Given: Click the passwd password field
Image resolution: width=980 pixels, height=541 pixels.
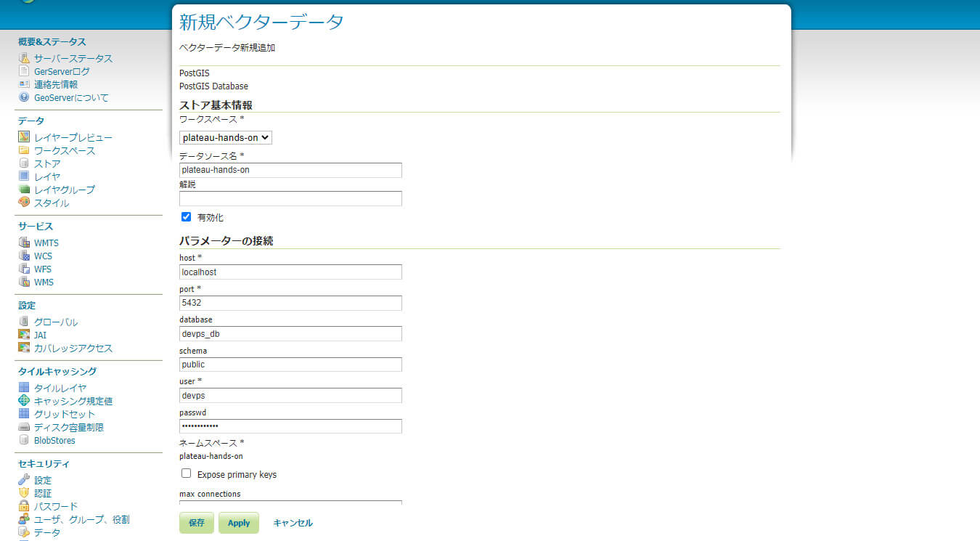Looking at the screenshot, I should point(290,426).
